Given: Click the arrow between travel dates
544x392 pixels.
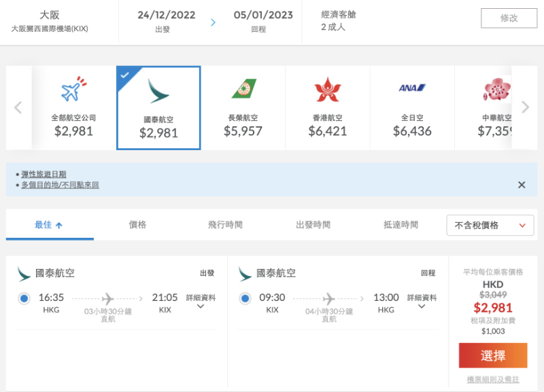Looking at the screenshot, I should coord(213,22).
